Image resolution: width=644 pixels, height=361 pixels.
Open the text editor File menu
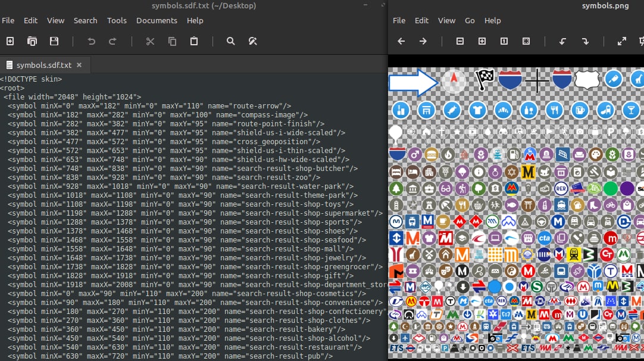pos(8,21)
